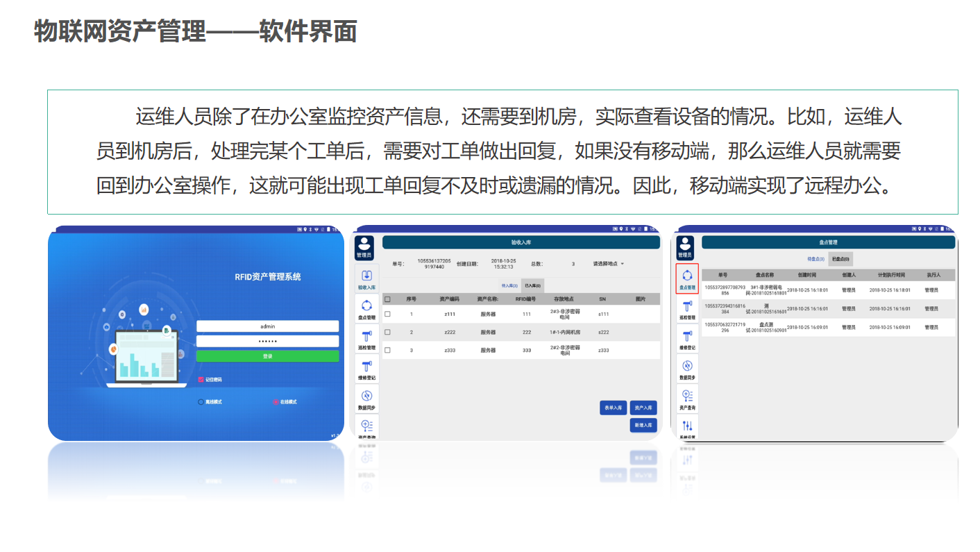
Task: Click 盘点管理 icon in the middle screen sidebar
Action: point(366,308)
